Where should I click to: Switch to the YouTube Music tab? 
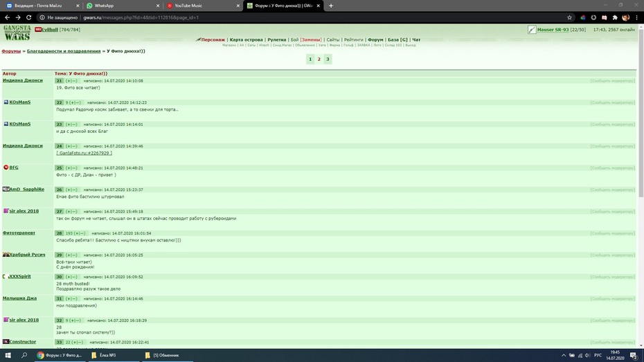pyautogui.click(x=202, y=6)
